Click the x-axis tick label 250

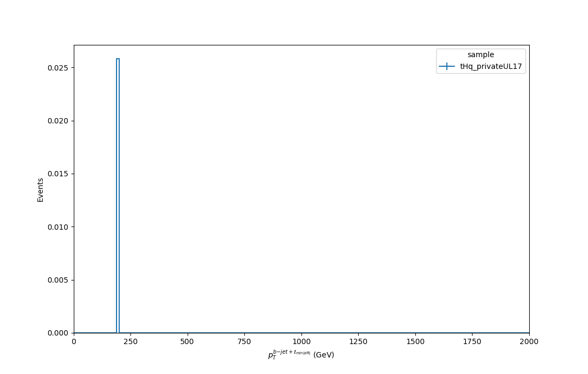point(130,341)
